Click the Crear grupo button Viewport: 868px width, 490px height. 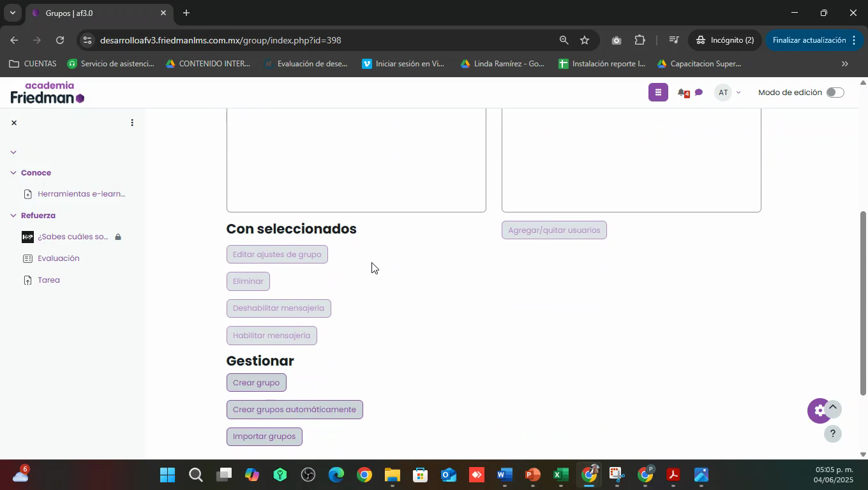256,383
